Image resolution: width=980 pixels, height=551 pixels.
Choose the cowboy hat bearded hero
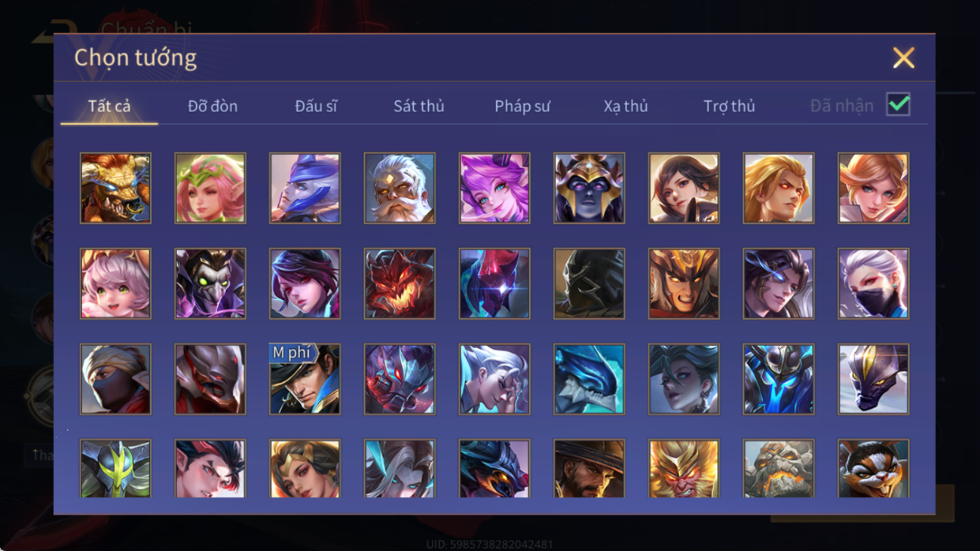589,468
